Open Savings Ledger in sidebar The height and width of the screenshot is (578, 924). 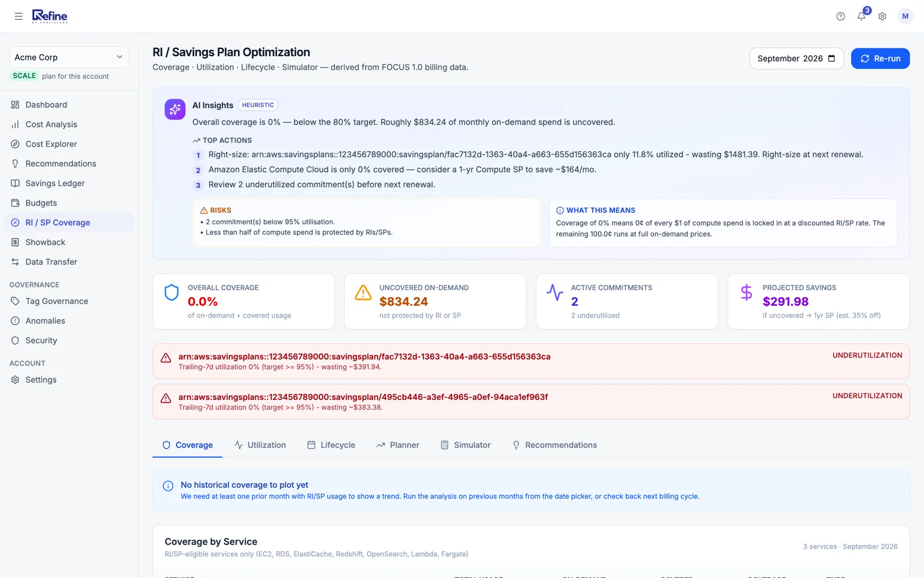click(x=69, y=183)
